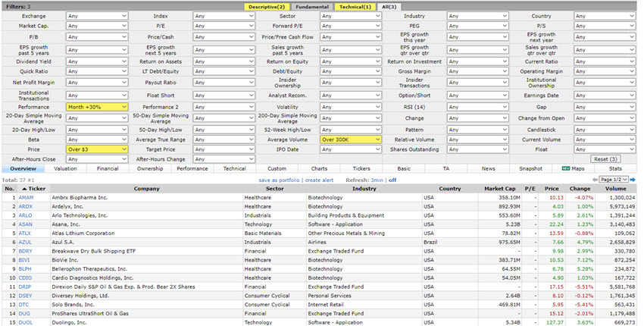644x326 pixels.
Task: Select the Descriptive(2) filter tab
Action: [x=267, y=7]
